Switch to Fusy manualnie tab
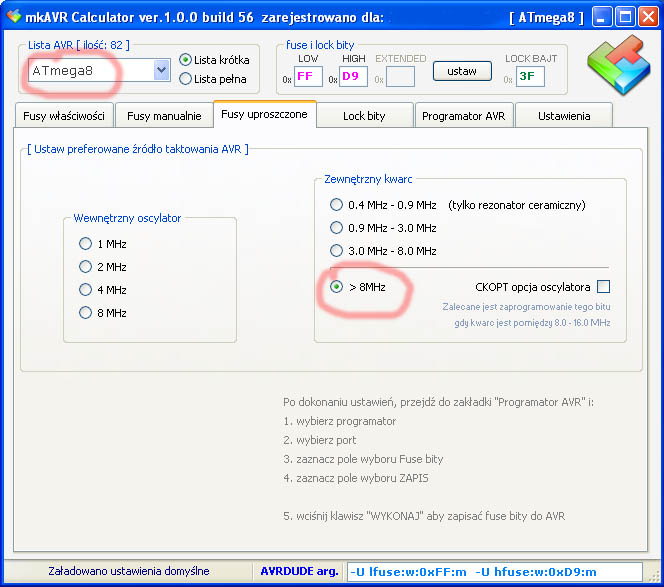 pyautogui.click(x=164, y=116)
